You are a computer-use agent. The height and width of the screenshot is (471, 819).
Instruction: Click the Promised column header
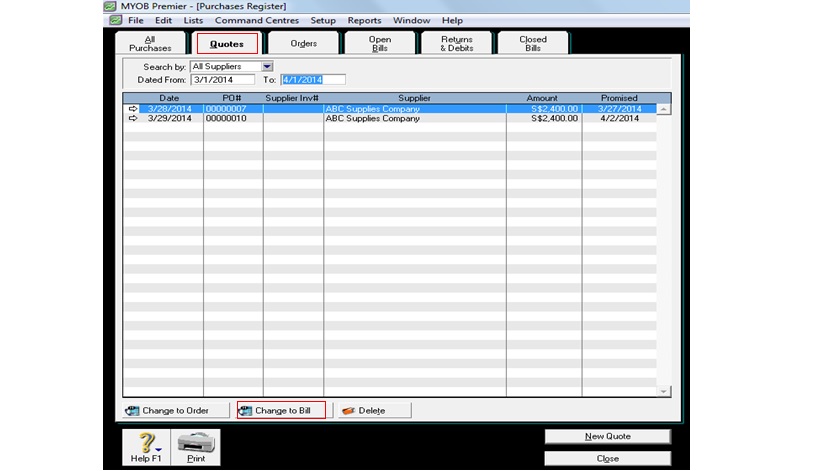point(619,98)
